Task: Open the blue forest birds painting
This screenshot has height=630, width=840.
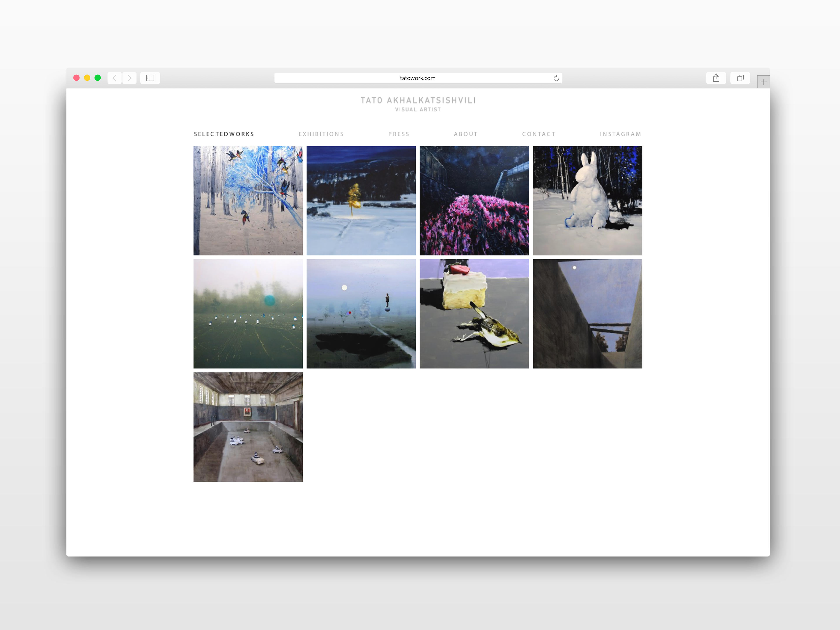Action: [x=248, y=201]
